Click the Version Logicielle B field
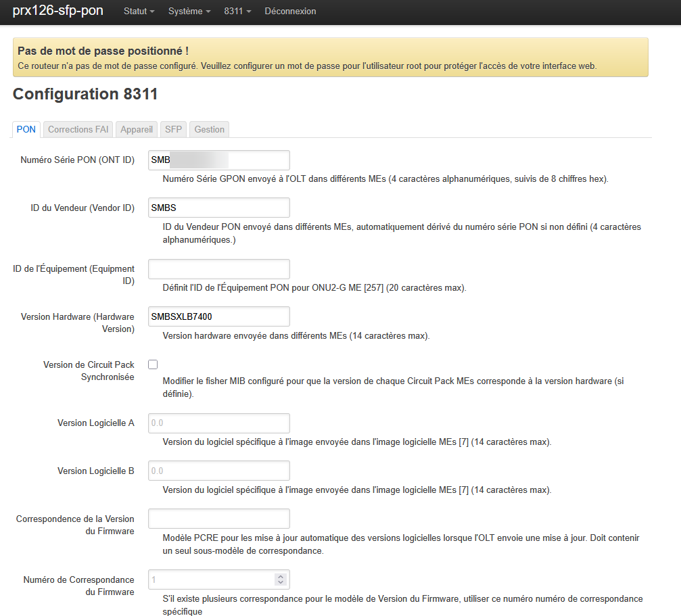This screenshot has width=681, height=616. [x=218, y=471]
